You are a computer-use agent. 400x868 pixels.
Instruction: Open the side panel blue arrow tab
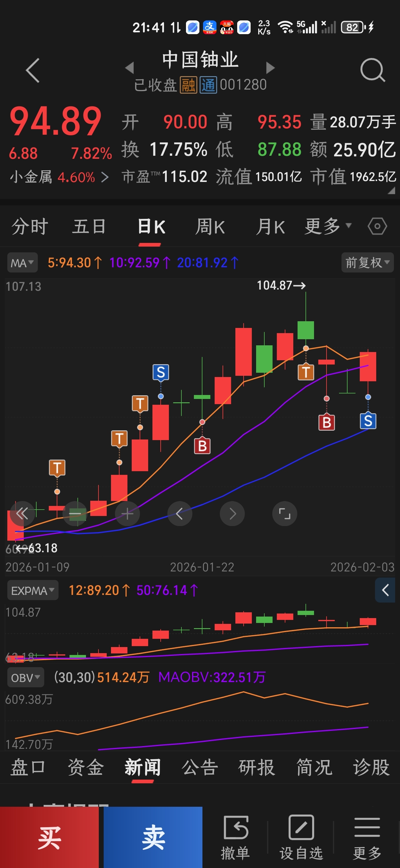coord(385,590)
